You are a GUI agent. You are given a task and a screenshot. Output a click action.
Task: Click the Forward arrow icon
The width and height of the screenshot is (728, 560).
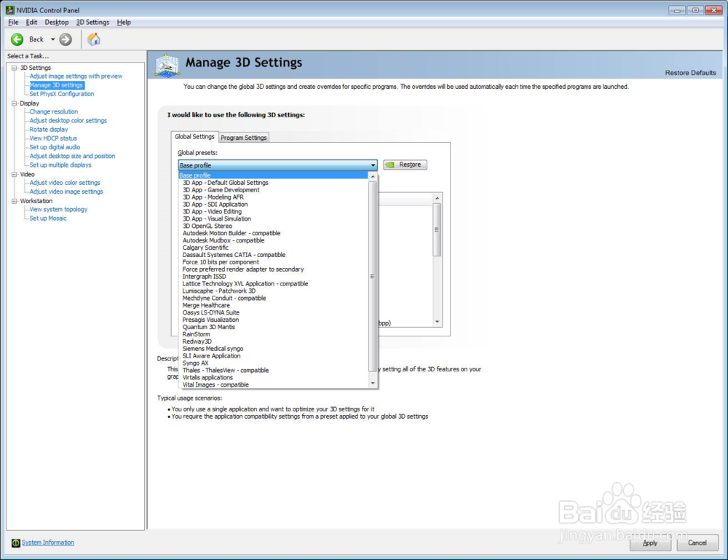coord(66,39)
